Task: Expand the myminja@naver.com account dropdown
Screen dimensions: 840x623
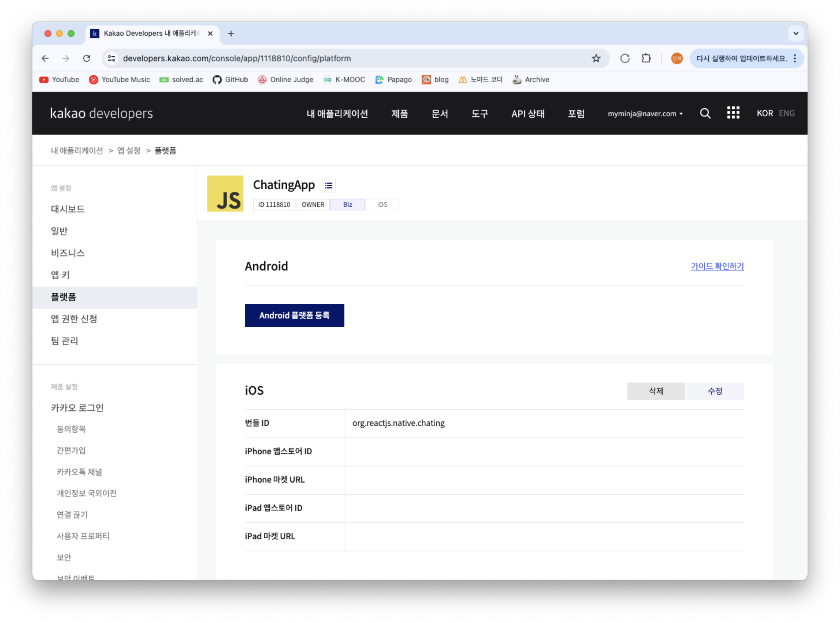Action: [645, 114]
